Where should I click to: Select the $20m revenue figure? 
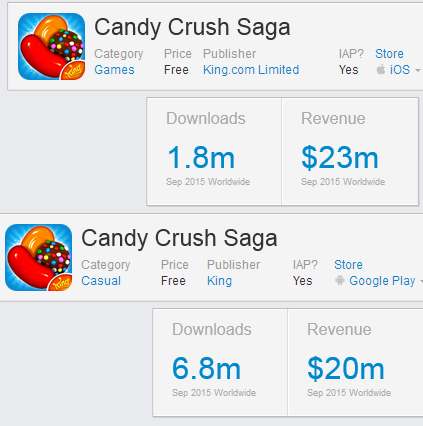point(346,369)
